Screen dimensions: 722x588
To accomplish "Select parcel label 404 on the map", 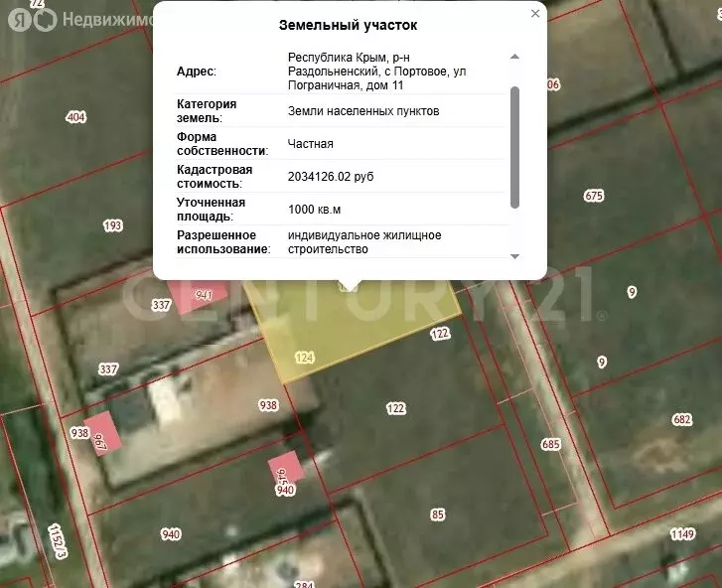I will (75, 117).
